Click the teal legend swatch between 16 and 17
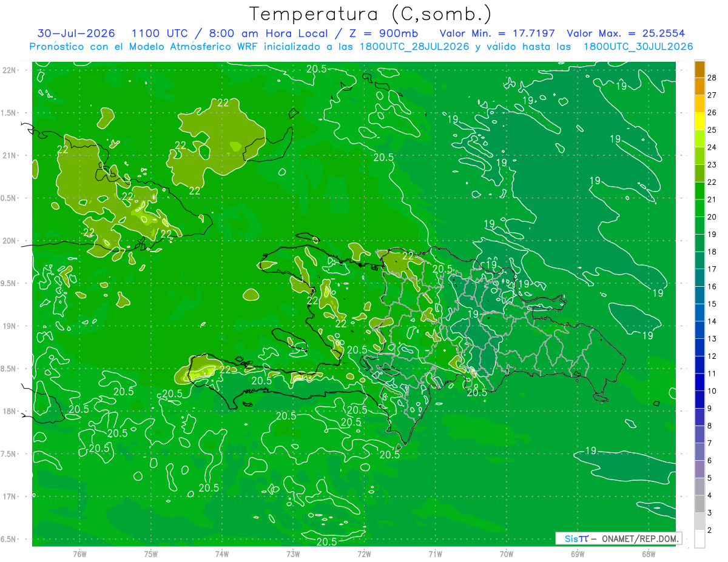The image size is (728, 562). 699,278
